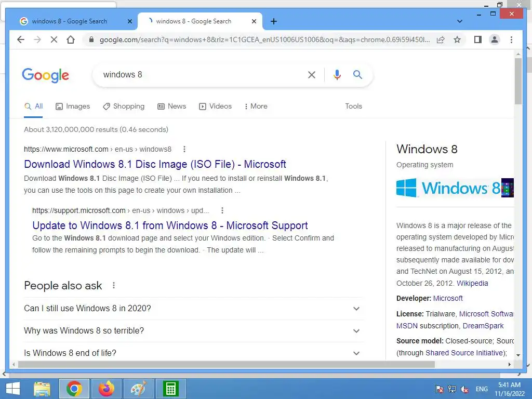Open Download Windows 8.1 Disc Image link
This screenshot has height=399, width=532.
coord(155,164)
